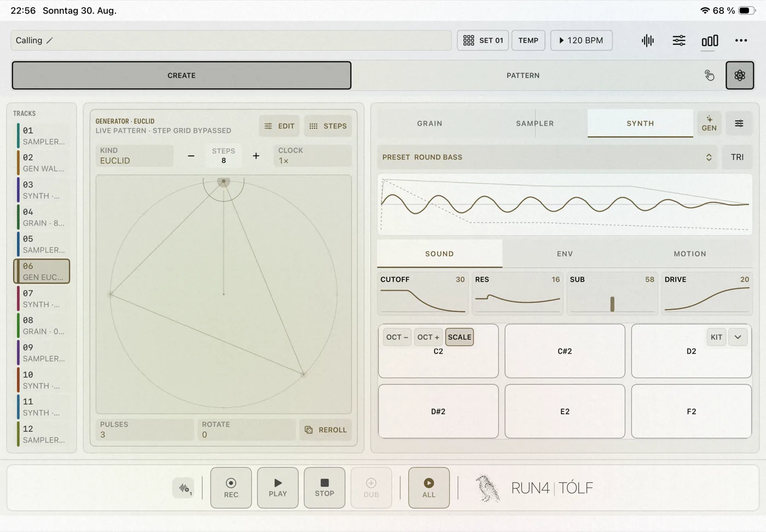Tap the touch gesture hand icon
Screen dimensions: 766x532
(x=709, y=75)
